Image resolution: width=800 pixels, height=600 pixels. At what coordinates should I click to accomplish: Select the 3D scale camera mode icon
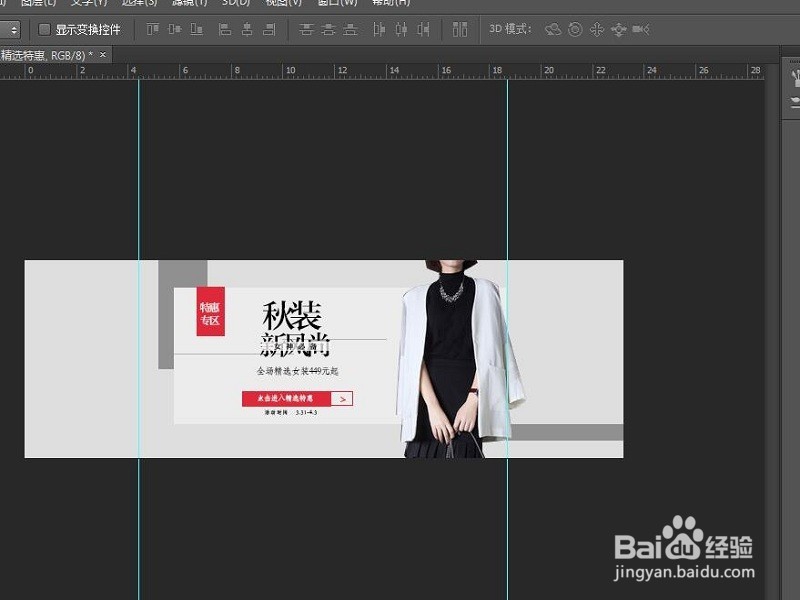(641, 29)
